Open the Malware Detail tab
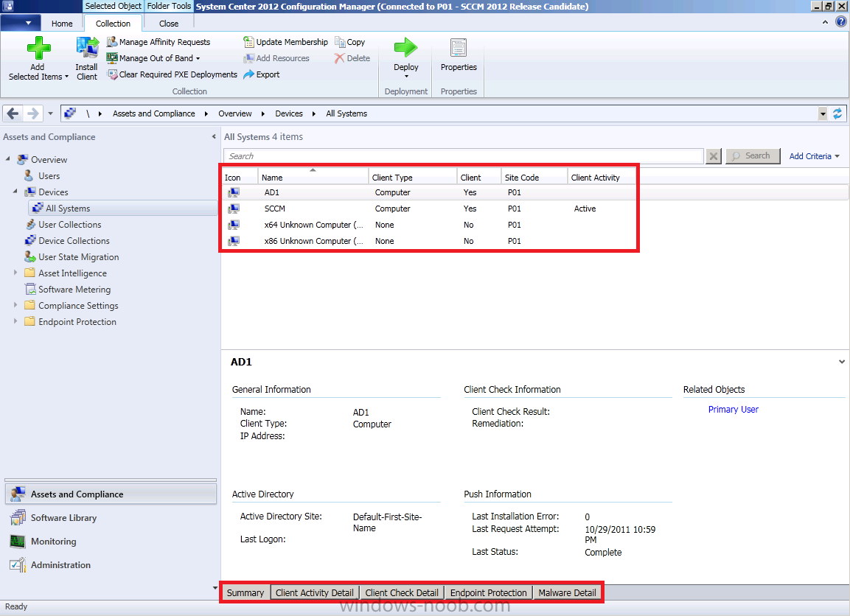This screenshot has width=850, height=616. click(567, 592)
